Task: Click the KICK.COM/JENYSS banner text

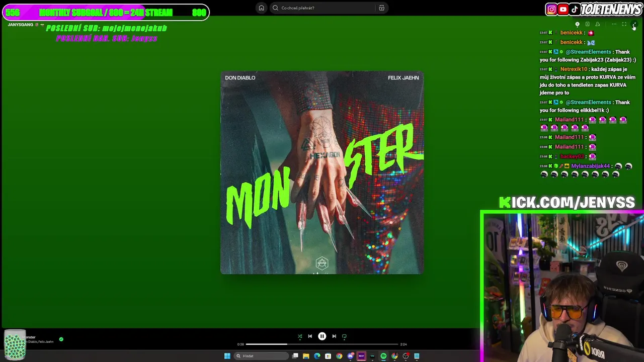Action: (567, 203)
